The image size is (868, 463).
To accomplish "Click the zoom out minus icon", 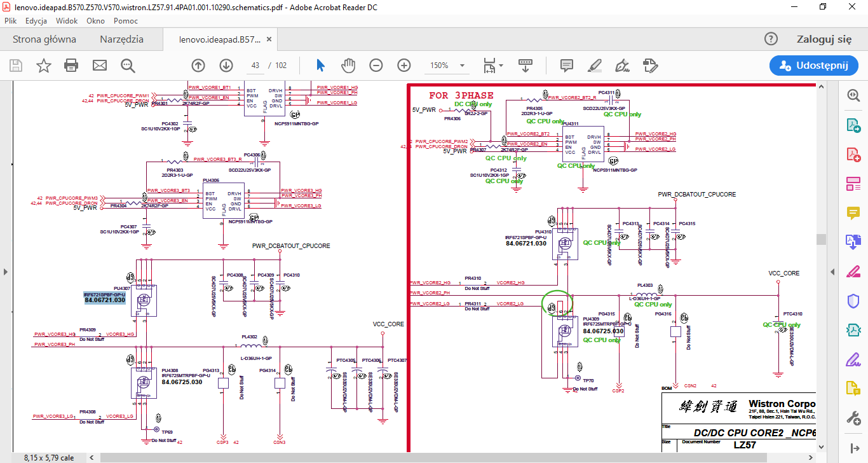I will coord(376,66).
